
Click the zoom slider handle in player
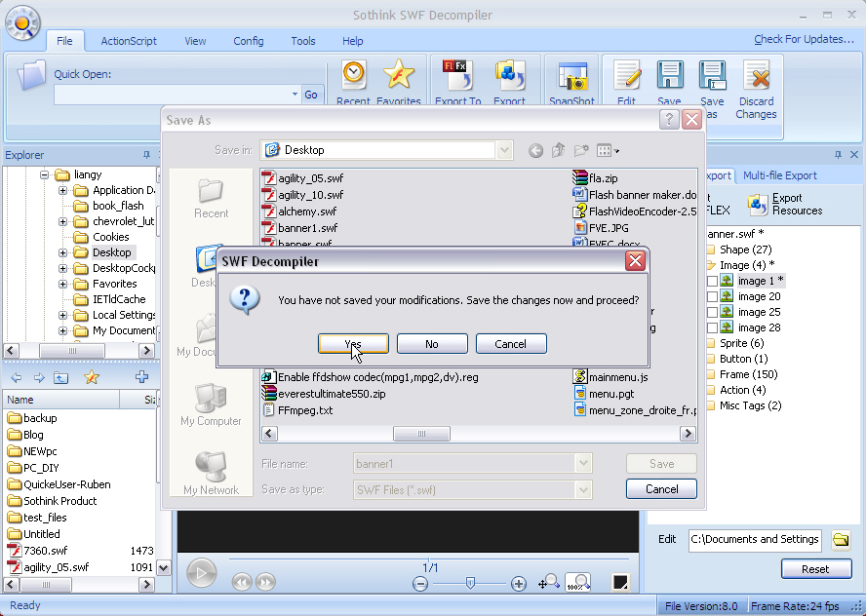470,583
